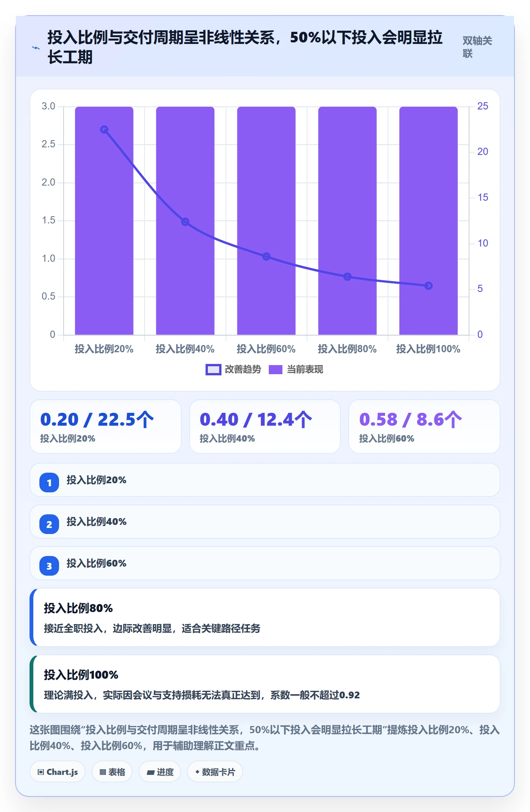The image size is (530, 812).
Task: Click the 当前表现 purple legend swatch
Action: pyautogui.click(x=276, y=370)
